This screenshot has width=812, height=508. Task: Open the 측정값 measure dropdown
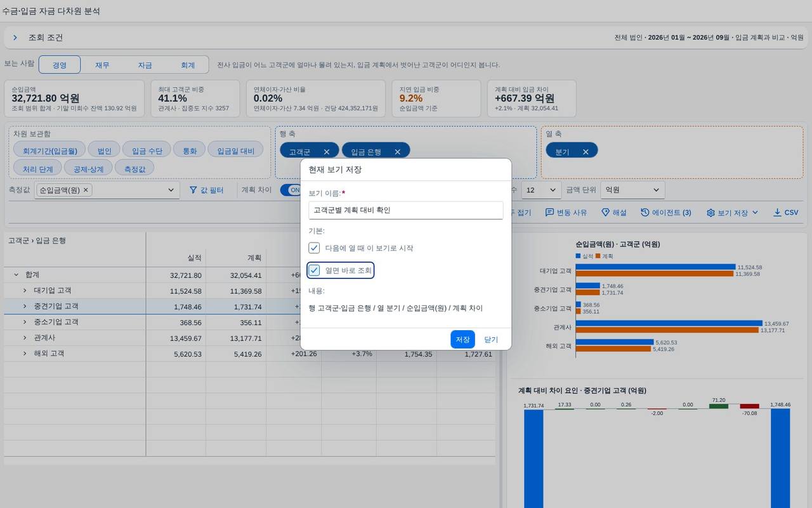pos(171,190)
